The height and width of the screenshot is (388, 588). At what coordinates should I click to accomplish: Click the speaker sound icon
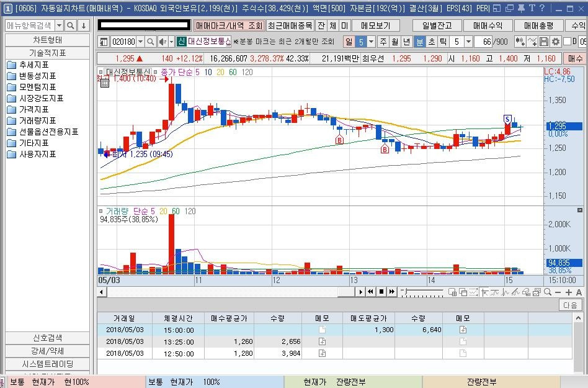163,41
